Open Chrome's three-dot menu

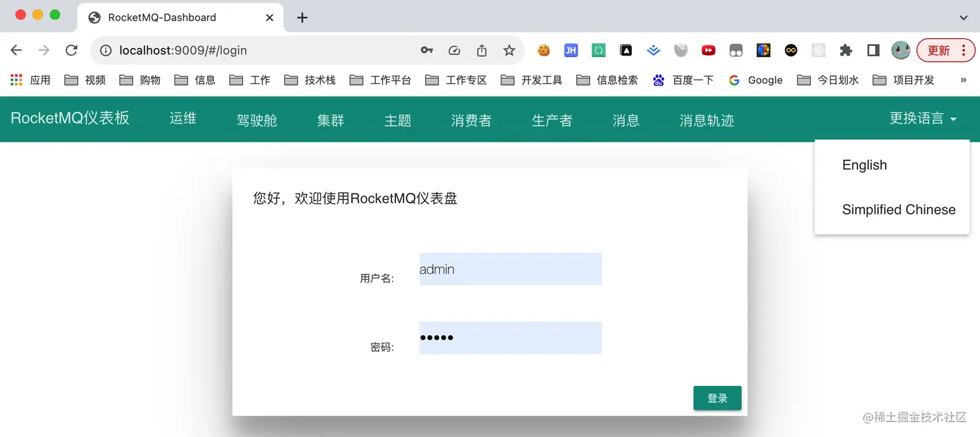964,50
